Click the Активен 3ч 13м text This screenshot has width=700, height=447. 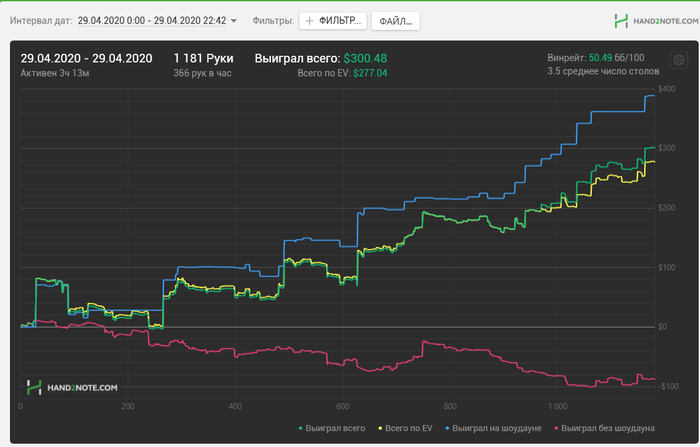click(x=55, y=73)
